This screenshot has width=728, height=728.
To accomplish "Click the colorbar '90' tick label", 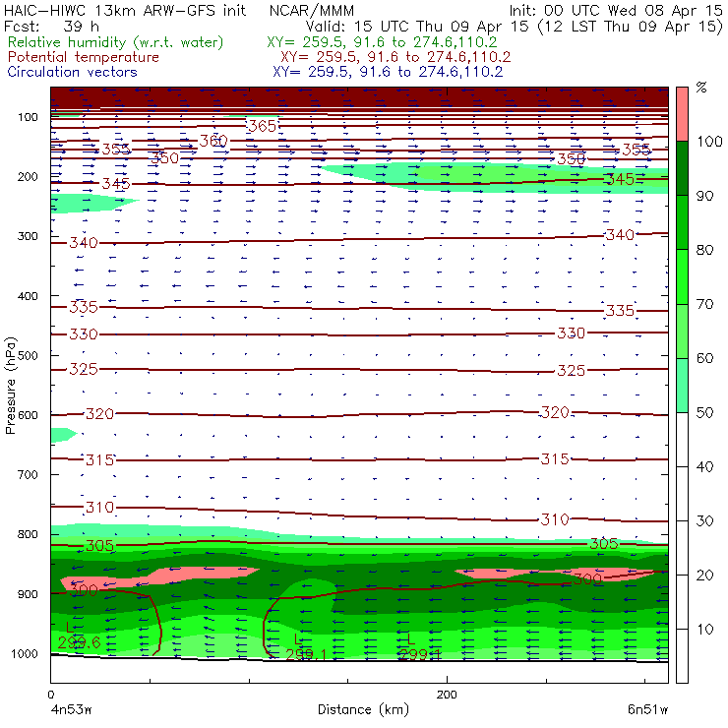I will [704, 196].
